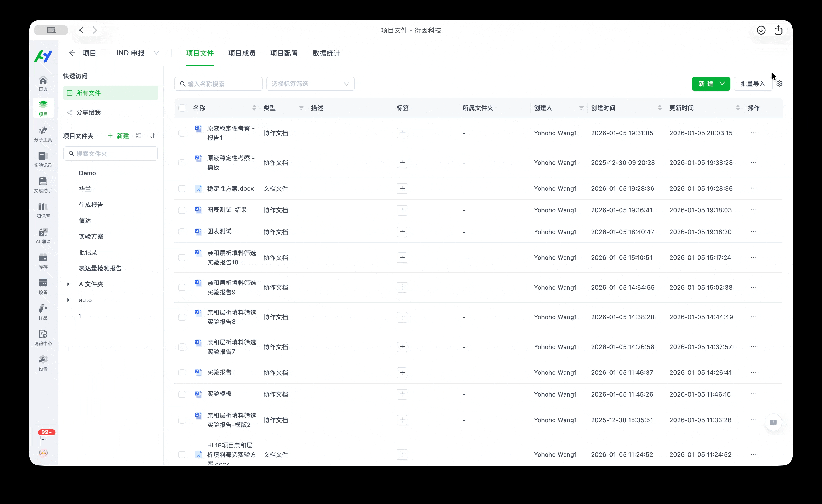Open 实验记录 from the left sidebar

pyautogui.click(x=43, y=159)
